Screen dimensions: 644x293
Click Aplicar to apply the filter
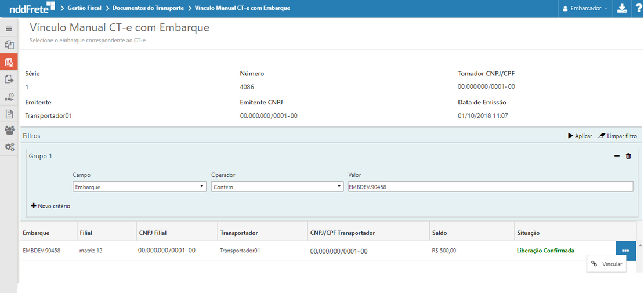(x=580, y=136)
